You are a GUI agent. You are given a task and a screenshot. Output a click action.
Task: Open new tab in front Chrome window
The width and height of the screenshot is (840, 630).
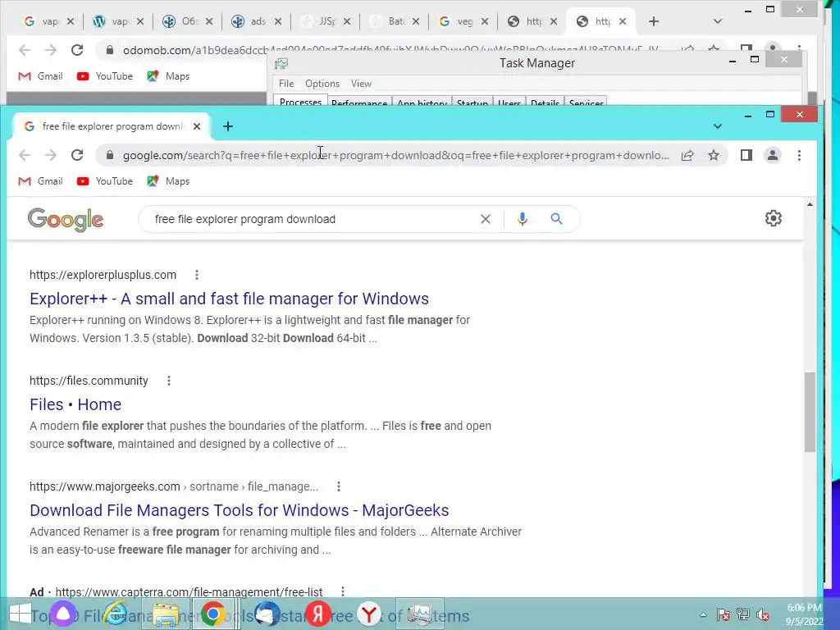[228, 126]
